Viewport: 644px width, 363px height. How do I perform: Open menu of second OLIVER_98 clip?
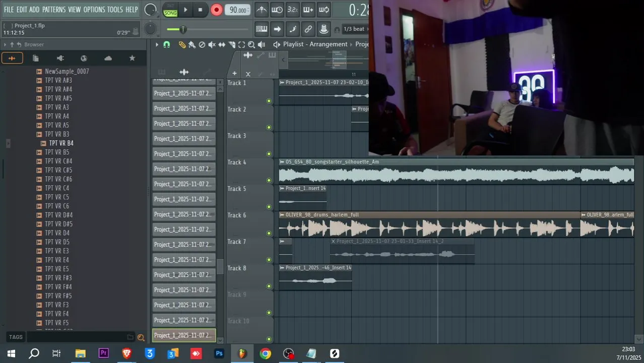(x=584, y=215)
